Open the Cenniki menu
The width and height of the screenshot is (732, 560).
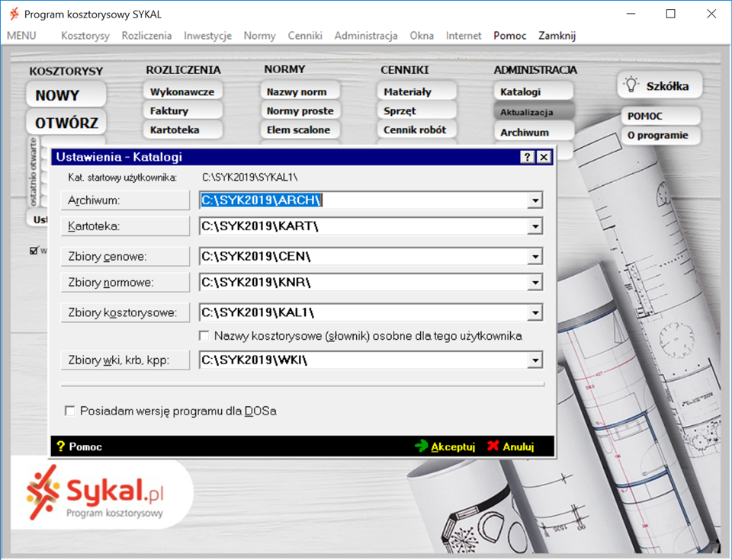pos(305,36)
